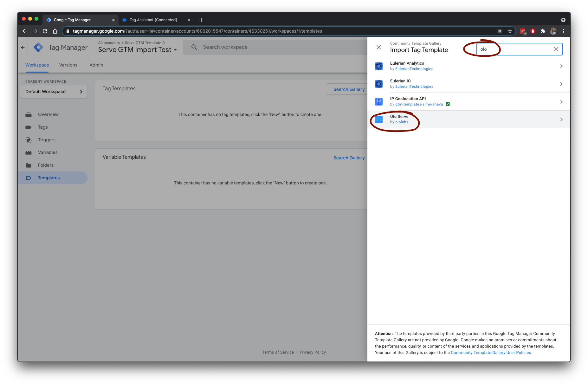Open the Privacy Policy link
The image size is (588, 385).
313,352
